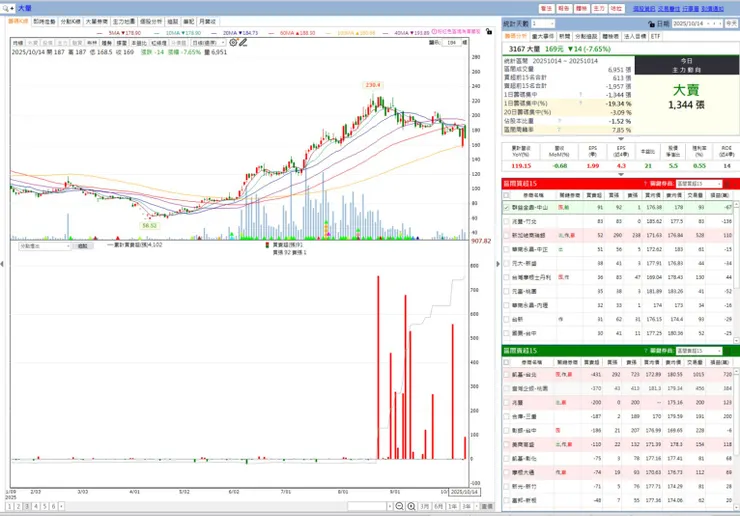Click help icon beside 佔股本比重
Image resolution: width=740 pixels, height=516 pixels.
[560, 121]
